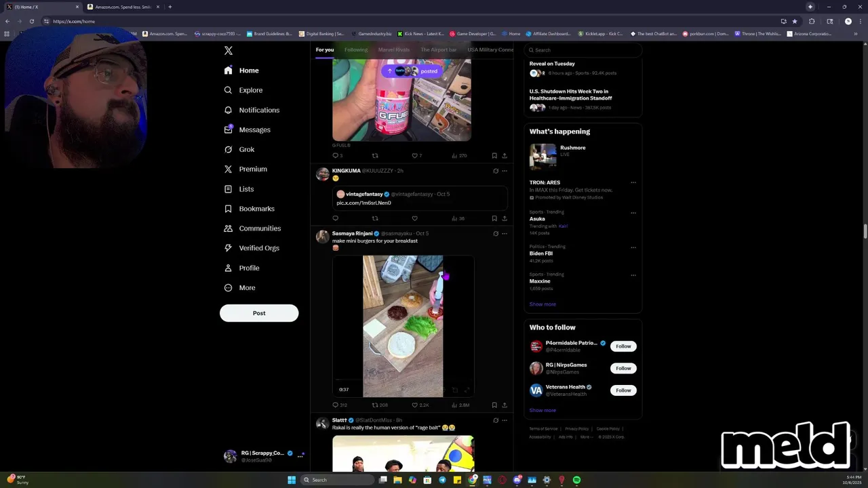Screen dimensions: 868x488
Task: Open Grok from the sidebar
Action: click(x=239, y=149)
